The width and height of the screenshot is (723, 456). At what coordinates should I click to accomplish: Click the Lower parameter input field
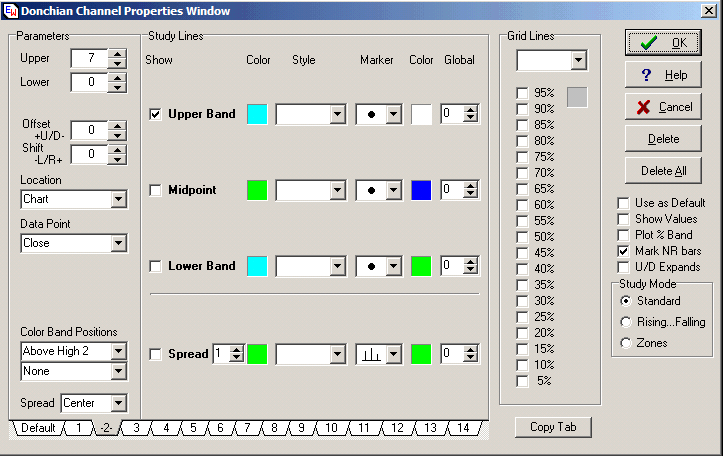tap(89, 83)
